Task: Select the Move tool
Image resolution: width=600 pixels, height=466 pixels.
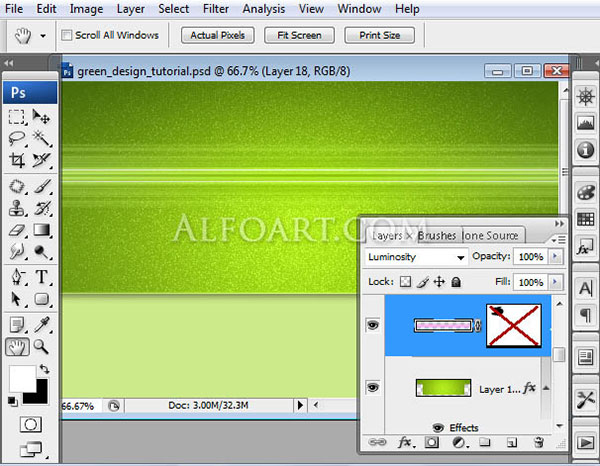Action: 41,117
